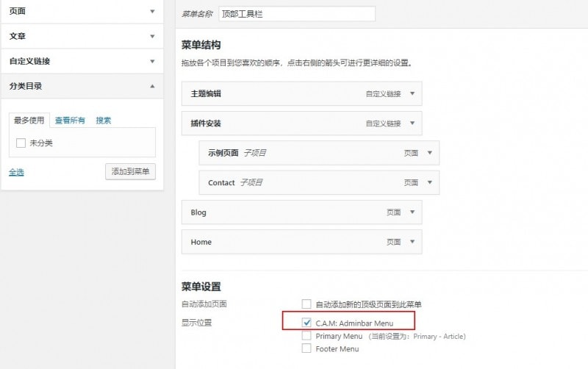
Task: Open 插件安装 menu item settings arrow
Action: (x=412, y=123)
